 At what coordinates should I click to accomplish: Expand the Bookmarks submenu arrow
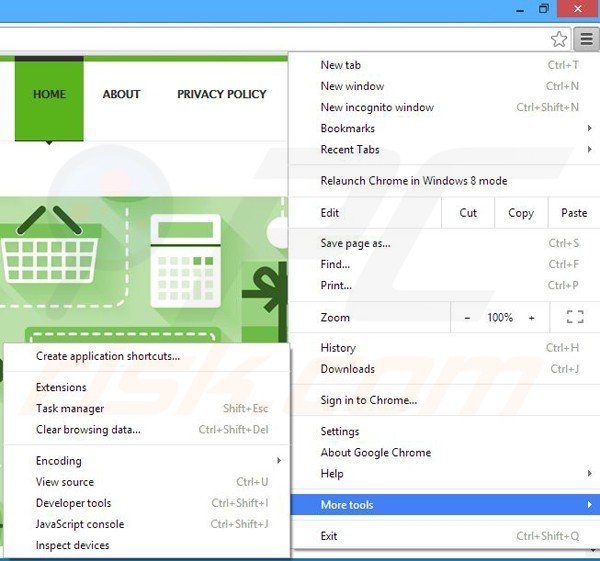coord(590,128)
